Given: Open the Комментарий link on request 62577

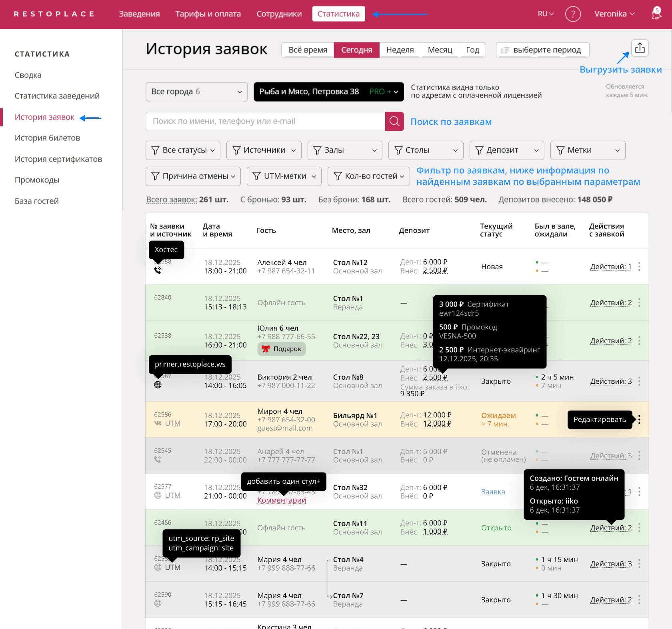Looking at the screenshot, I should point(282,500).
